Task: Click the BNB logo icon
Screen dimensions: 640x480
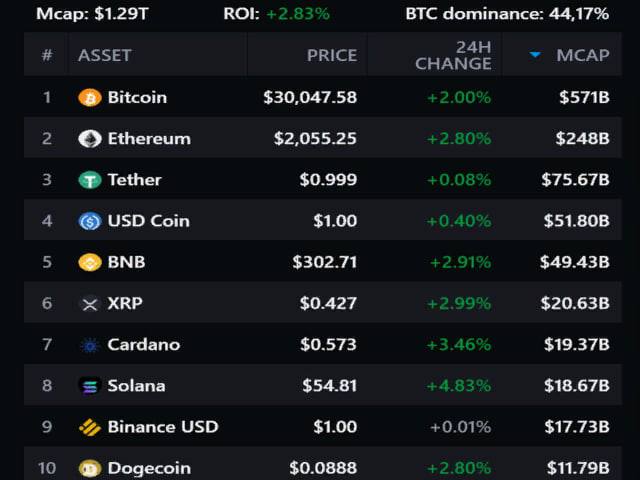Action: [90, 262]
